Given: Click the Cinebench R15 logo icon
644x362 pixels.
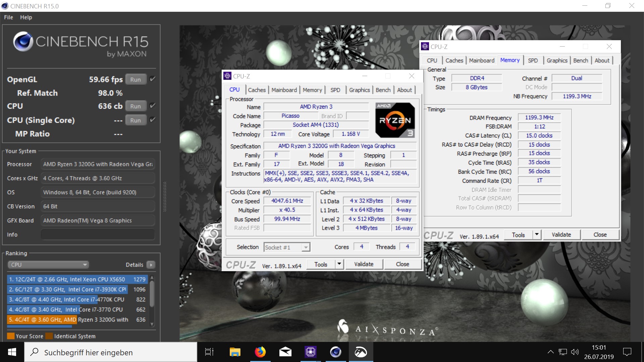Looking at the screenshot, I should click(23, 42).
